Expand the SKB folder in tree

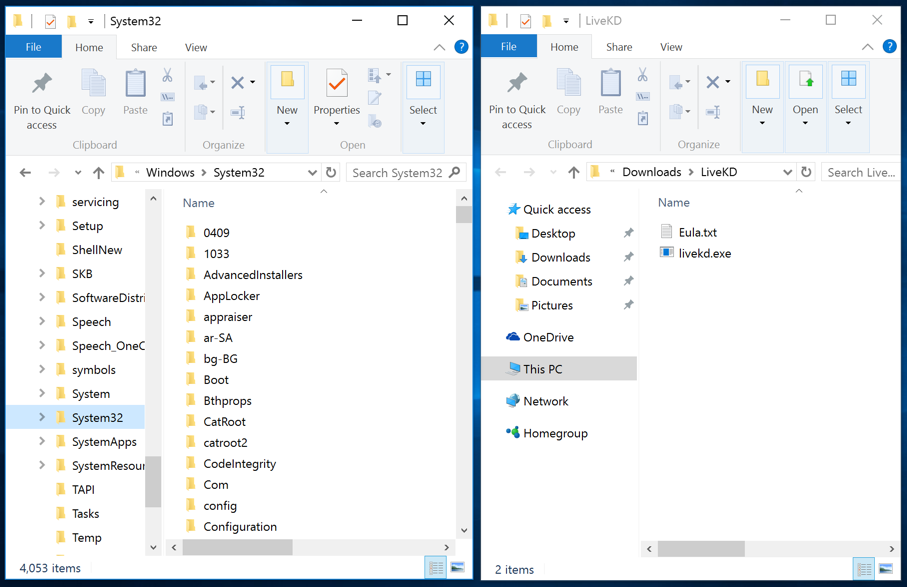pos(42,274)
